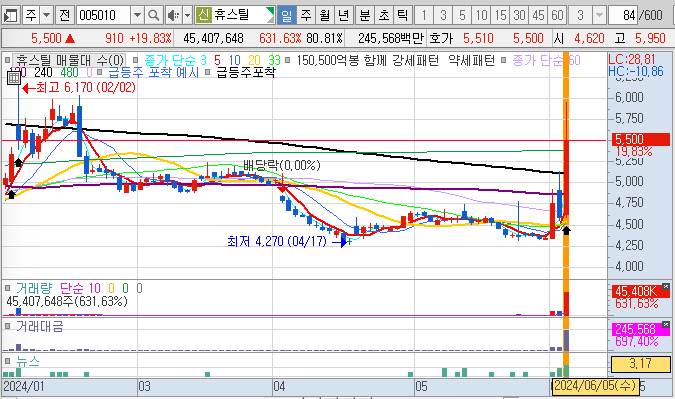The width and height of the screenshot is (675, 399).
Task: Click the +19.83% change rate
Action: (x=151, y=39)
